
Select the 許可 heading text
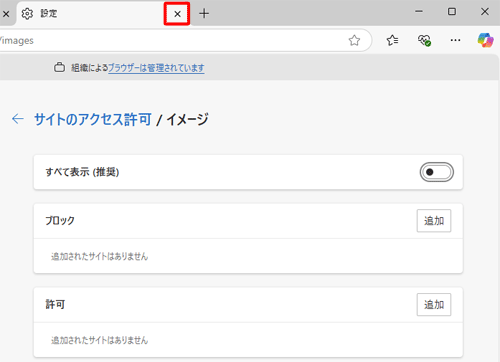pos(55,304)
